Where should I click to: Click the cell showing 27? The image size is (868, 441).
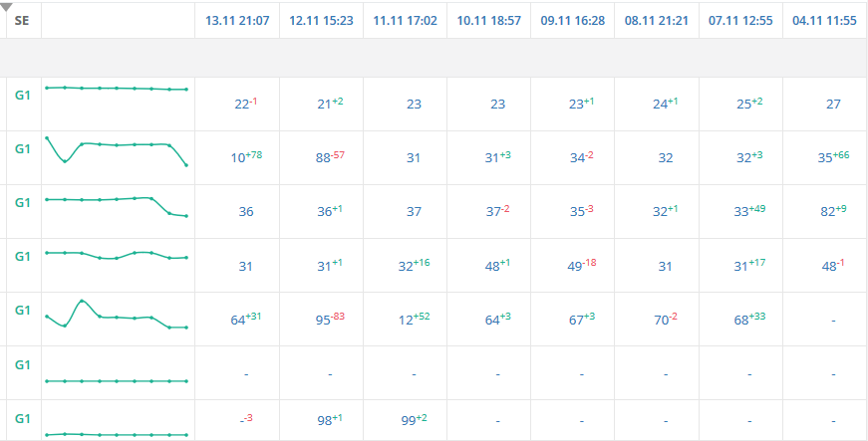coord(833,104)
